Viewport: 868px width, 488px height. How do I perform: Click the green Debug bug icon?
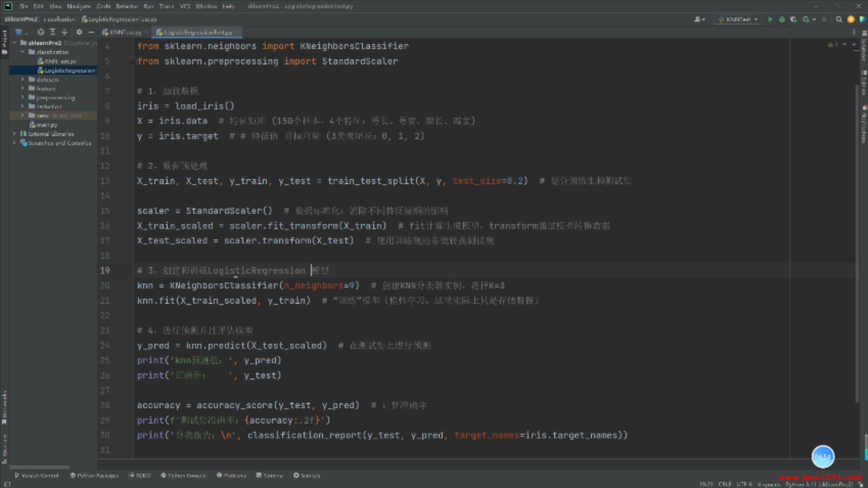tap(782, 19)
